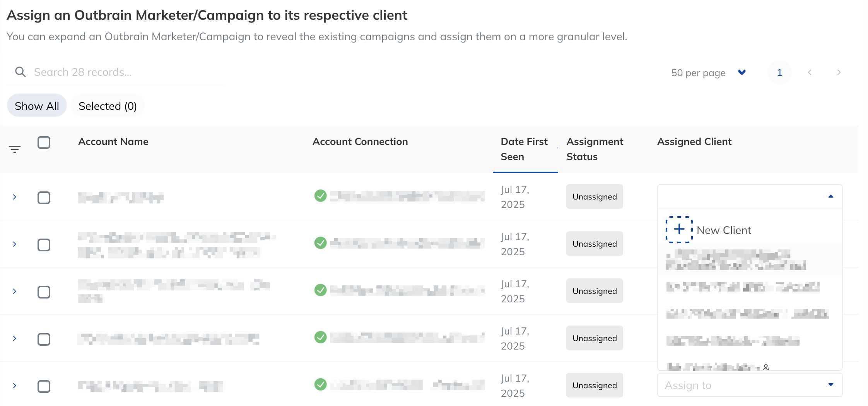Check the checkbox on the first account row
The height and width of the screenshot is (406, 868).
pos(44,198)
